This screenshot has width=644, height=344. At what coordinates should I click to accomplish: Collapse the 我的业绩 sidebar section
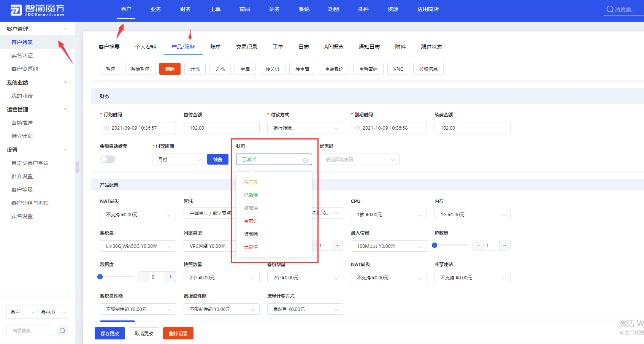pyautogui.click(x=65, y=82)
